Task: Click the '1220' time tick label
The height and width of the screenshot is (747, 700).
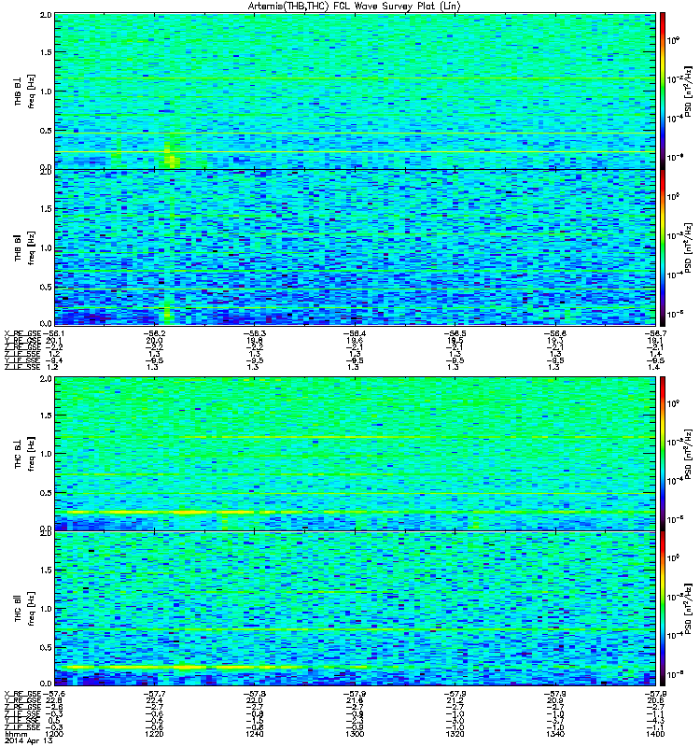Action: [x=154, y=734]
